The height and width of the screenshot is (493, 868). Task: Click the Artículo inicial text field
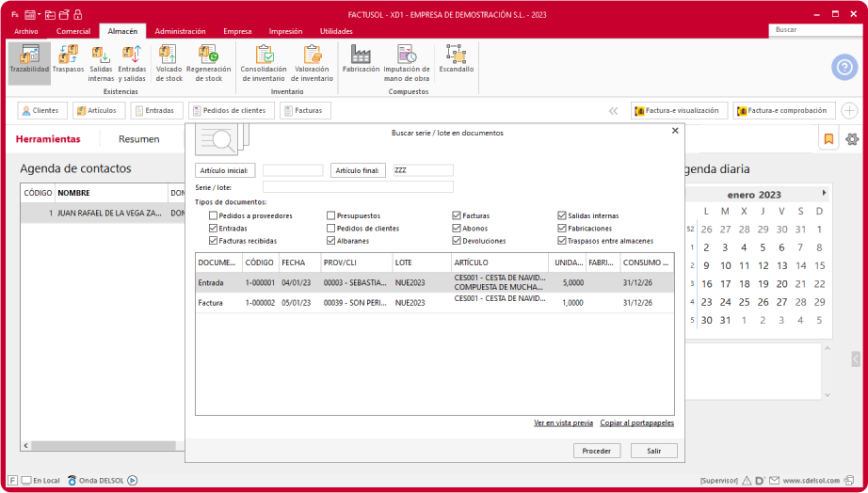click(293, 170)
